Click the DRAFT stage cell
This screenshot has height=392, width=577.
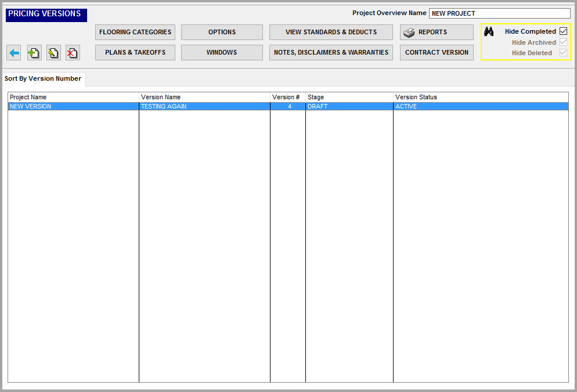point(349,106)
